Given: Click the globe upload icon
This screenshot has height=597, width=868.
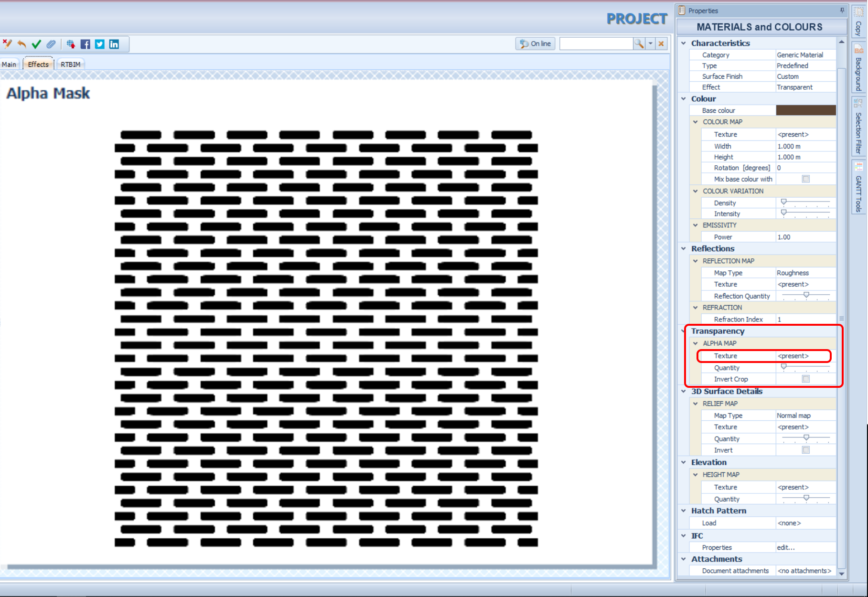Looking at the screenshot, I should tap(71, 44).
